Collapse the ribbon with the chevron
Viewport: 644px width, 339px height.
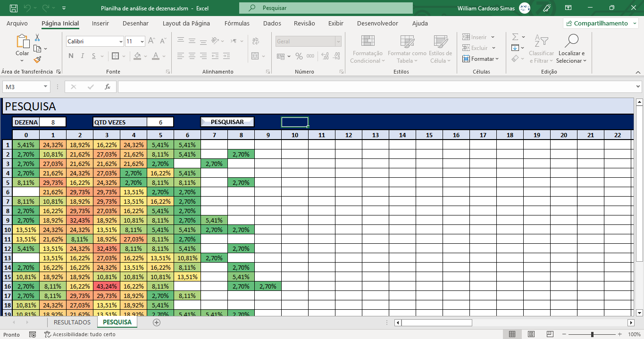point(637,72)
